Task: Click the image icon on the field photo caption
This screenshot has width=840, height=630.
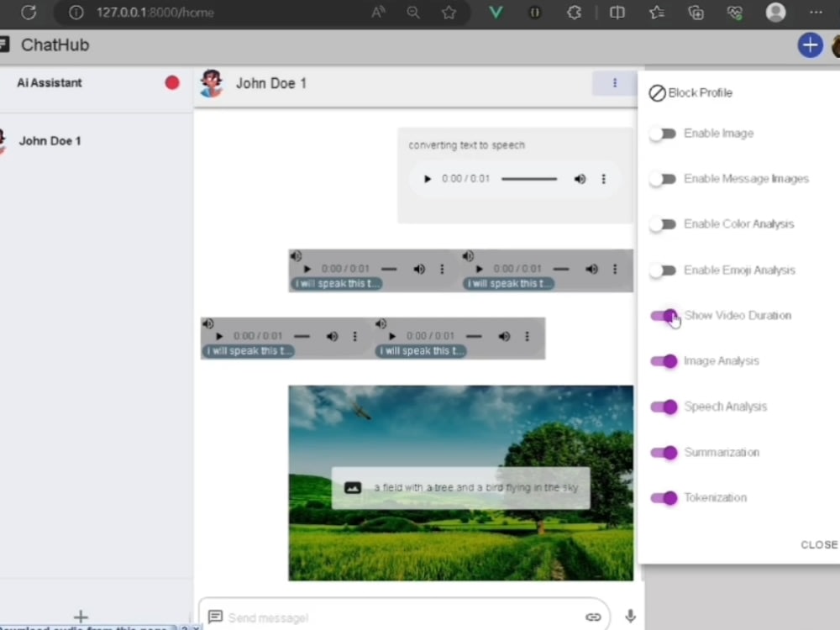Action: point(354,487)
